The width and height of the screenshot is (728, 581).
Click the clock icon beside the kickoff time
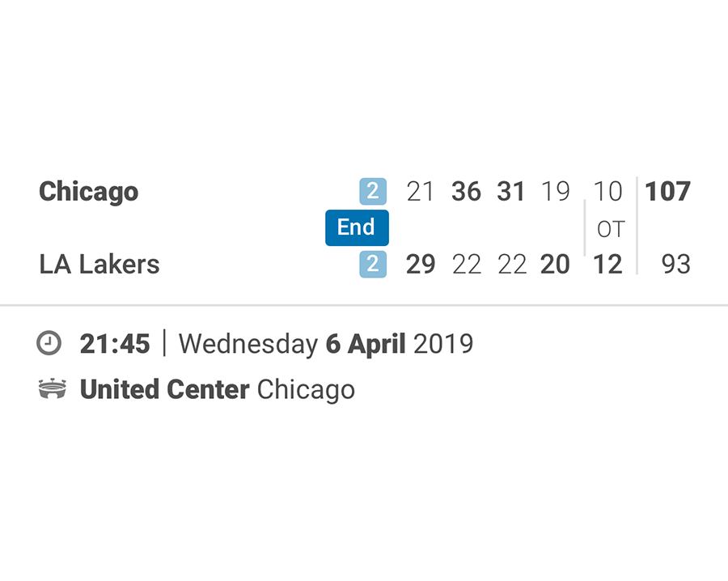pos(49,343)
